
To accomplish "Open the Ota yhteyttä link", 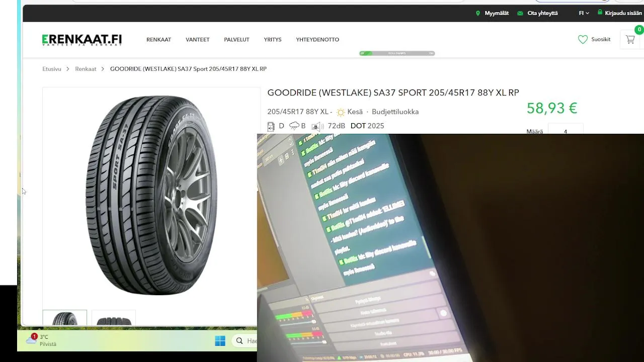I will coord(542,14).
